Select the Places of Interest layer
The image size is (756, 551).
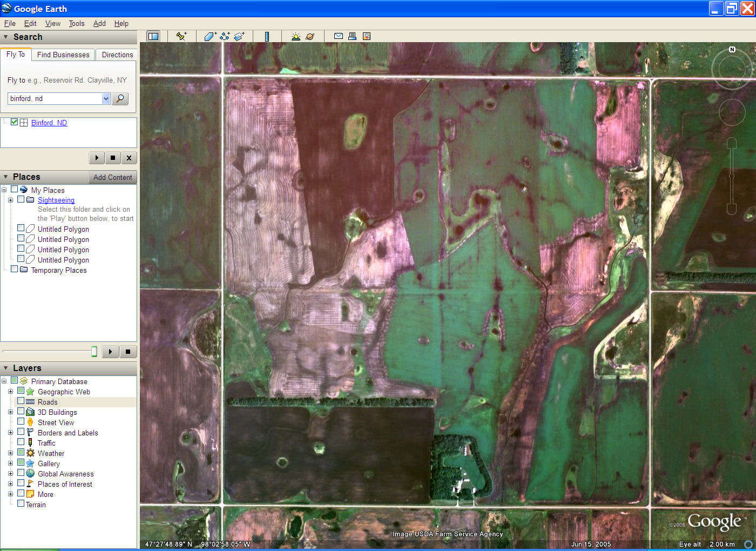(x=65, y=484)
